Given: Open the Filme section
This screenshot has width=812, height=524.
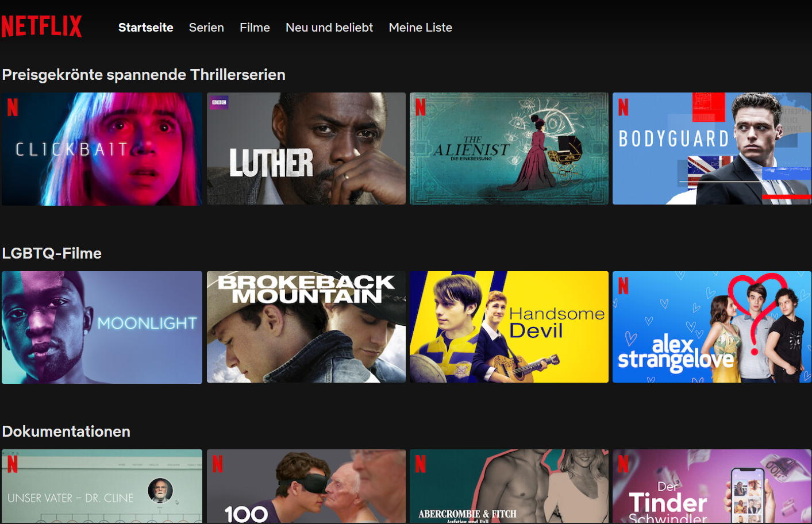Looking at the screenshot, I should (x=255, y=28).
